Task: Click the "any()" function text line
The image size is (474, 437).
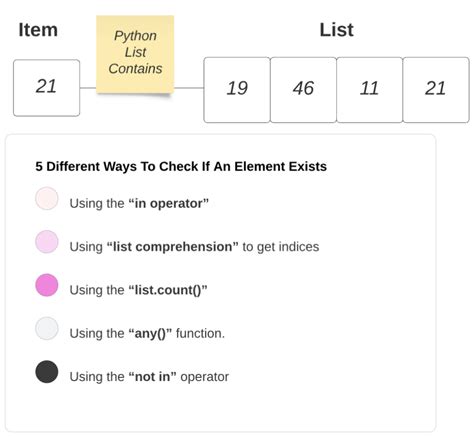Action: tap(147, 333)
